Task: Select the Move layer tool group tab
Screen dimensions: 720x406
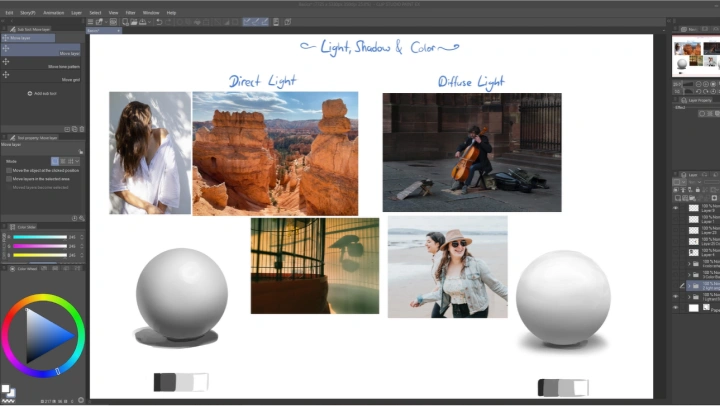Action: [x=28, y=38]
